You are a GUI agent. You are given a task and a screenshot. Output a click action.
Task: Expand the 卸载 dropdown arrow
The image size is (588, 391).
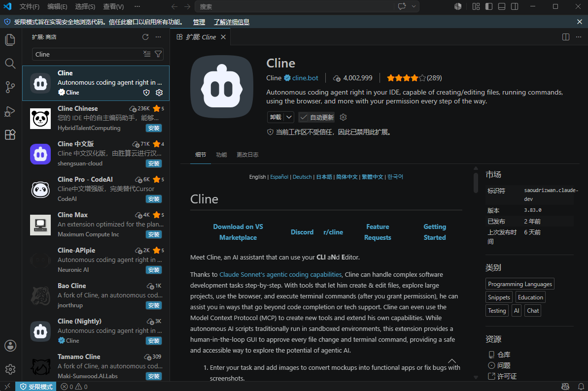tap(289, 117)
